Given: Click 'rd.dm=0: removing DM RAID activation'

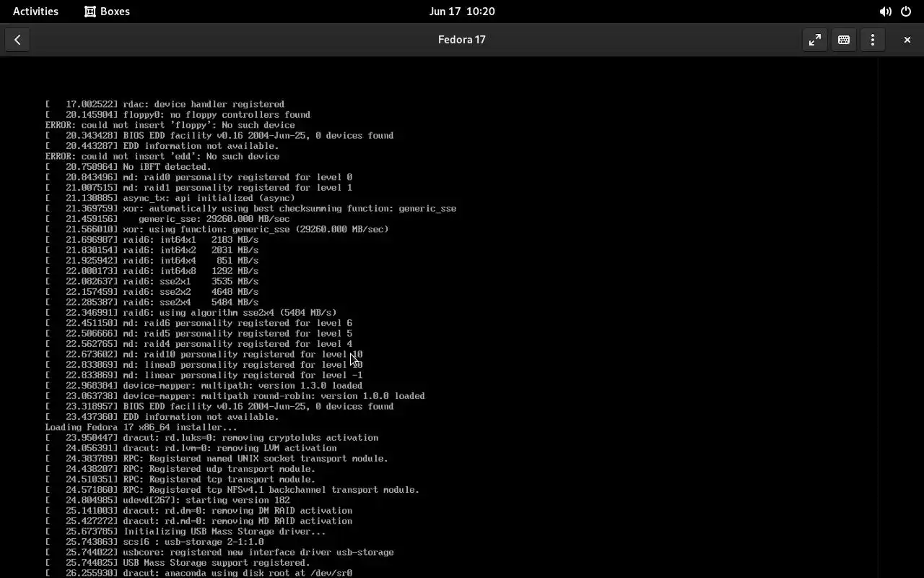Looking at the screenshot, I should click(x=199, y=510).
